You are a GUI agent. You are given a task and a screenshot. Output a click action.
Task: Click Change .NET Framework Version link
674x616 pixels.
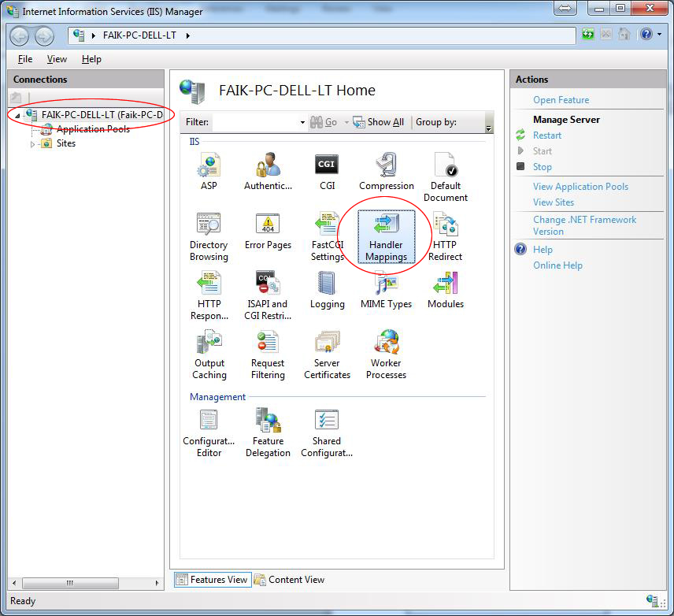(584, 225)
